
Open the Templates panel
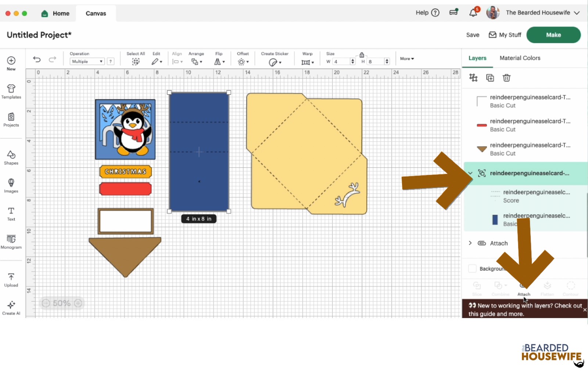pos(11,92)
